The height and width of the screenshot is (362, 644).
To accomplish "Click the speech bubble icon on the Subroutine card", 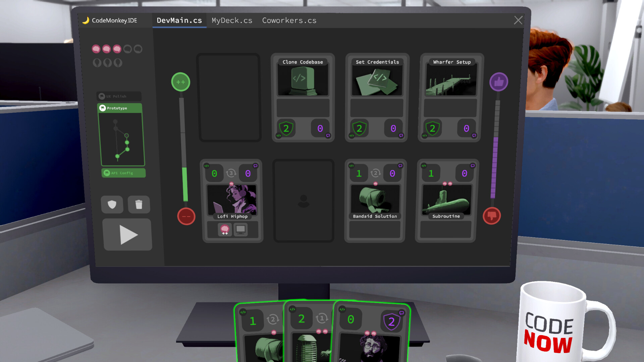I will pyautogui.click(x=472, y=165).
